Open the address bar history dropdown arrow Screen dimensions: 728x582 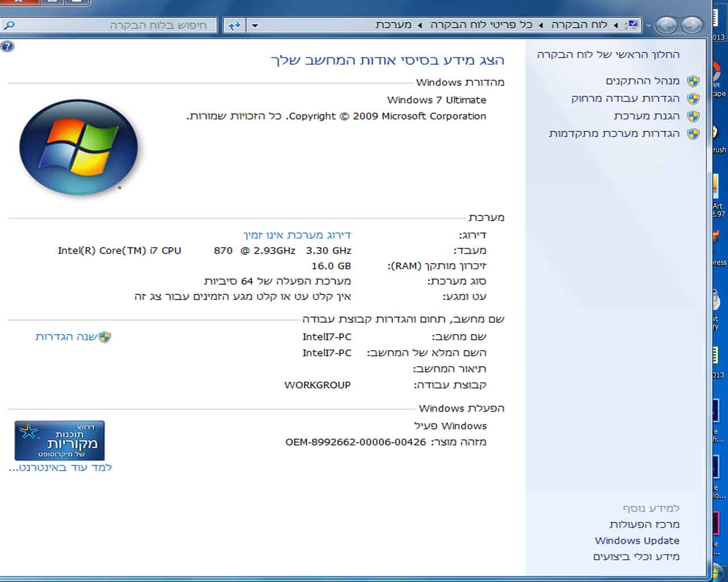(x=255, y=25)
